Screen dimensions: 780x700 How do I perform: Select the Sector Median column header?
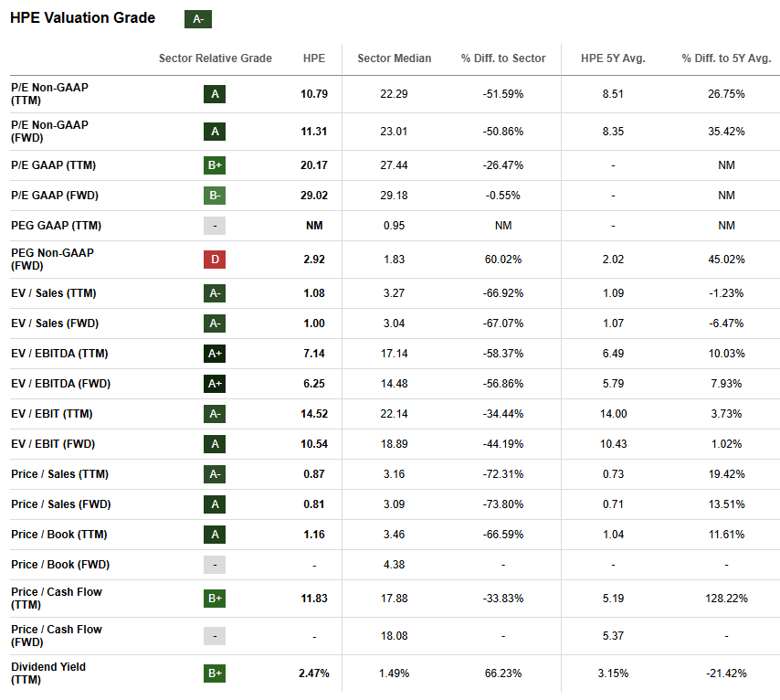pyautogui.click(x=395, y=58)
